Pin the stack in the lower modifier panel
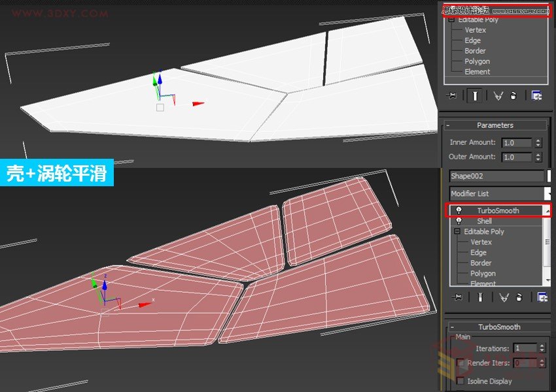 (x=457, y=297)
